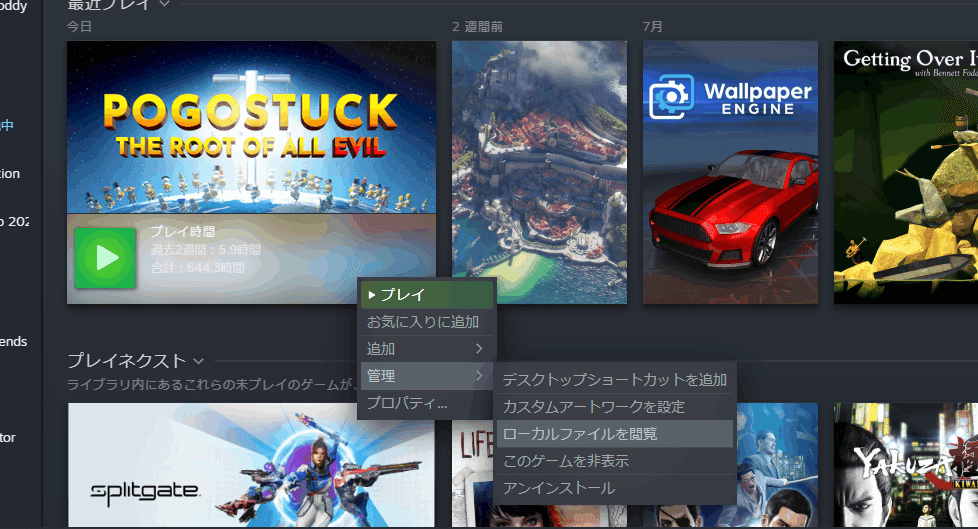
Task: Click the green play button for Pogostuck
Action: pyautogui.click(x=105, y=258)
